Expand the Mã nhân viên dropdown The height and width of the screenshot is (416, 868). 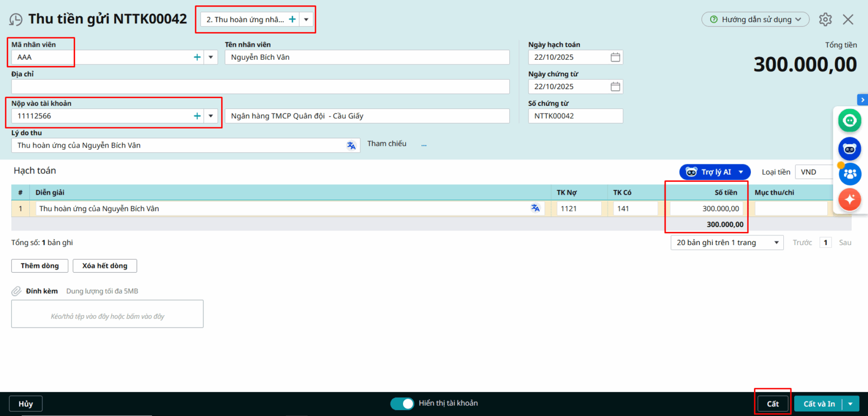pyautogui.click(x=211, y=57)
